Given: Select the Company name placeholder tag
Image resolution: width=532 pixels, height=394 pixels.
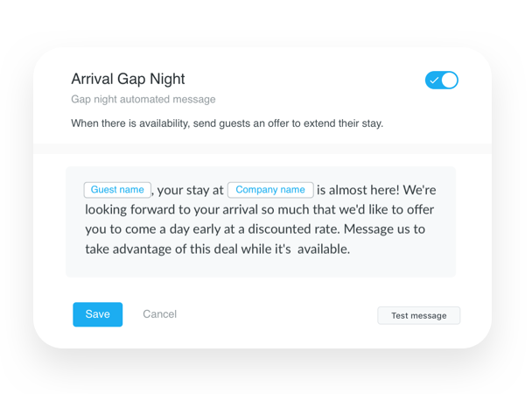Looking at the screenshot, I should click(x=270, y=190).
